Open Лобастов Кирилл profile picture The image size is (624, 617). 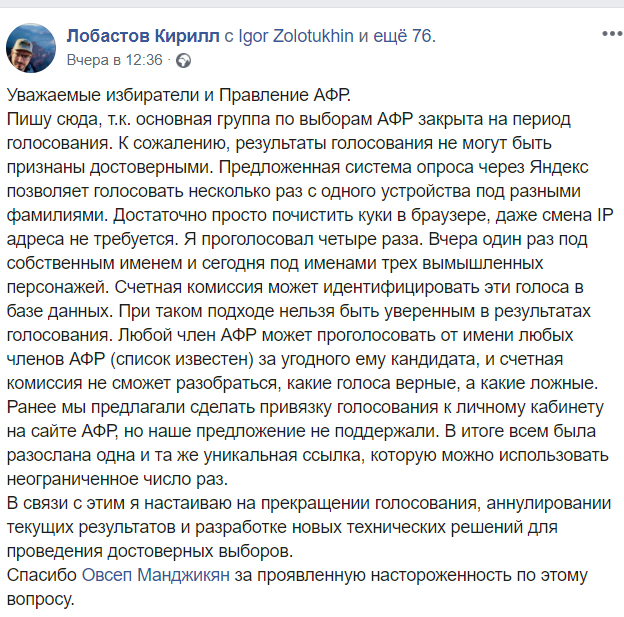pos(31,48)
